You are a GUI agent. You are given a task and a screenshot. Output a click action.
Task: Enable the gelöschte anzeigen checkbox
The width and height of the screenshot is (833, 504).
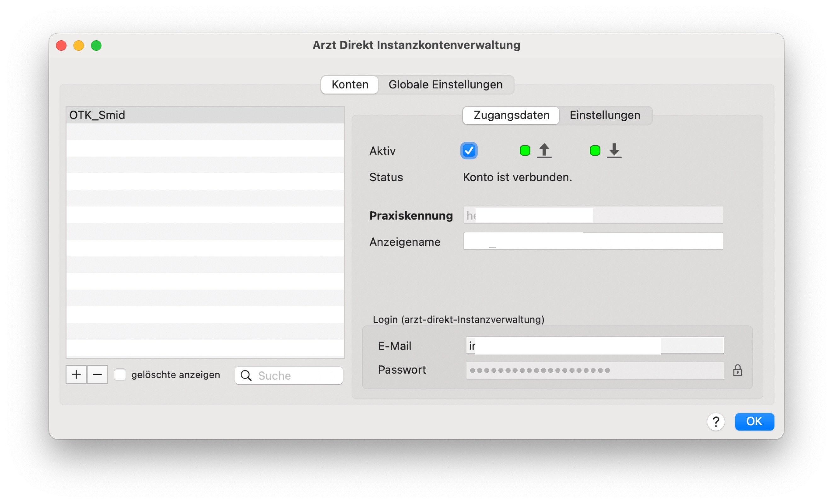pos(120,375)
